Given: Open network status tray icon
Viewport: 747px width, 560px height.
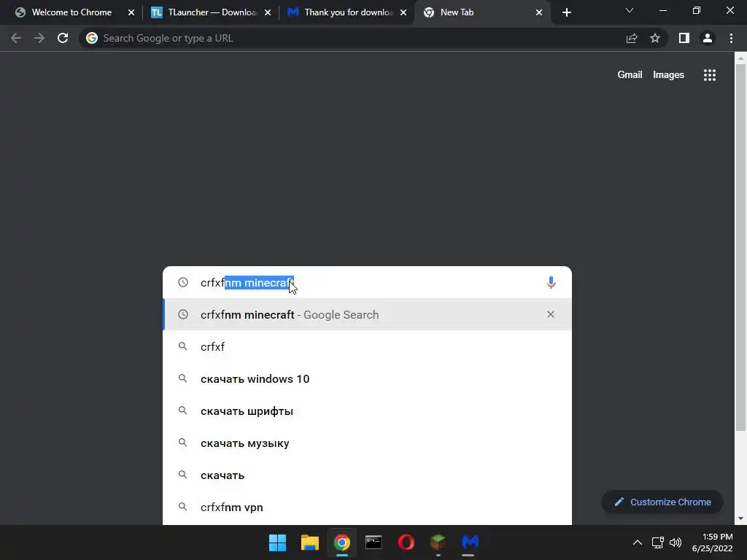Looking at the screenshot, I should point(658,542).
